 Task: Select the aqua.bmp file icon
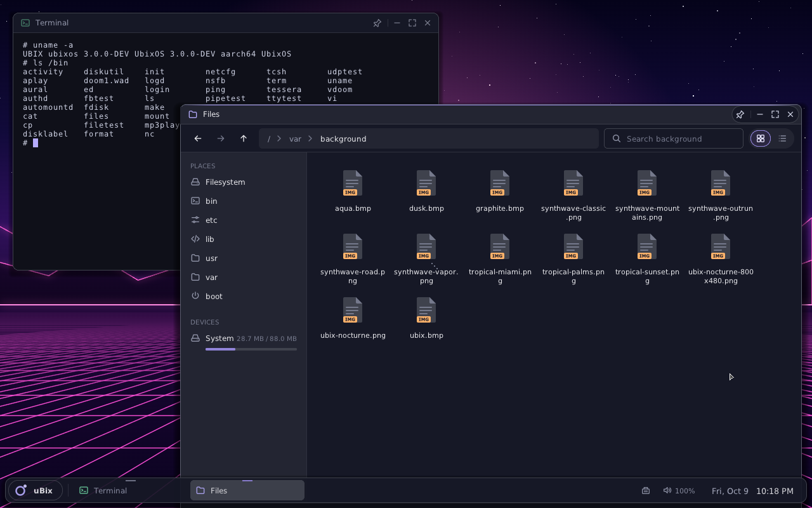pyautogui.click(x=353, y=183)
